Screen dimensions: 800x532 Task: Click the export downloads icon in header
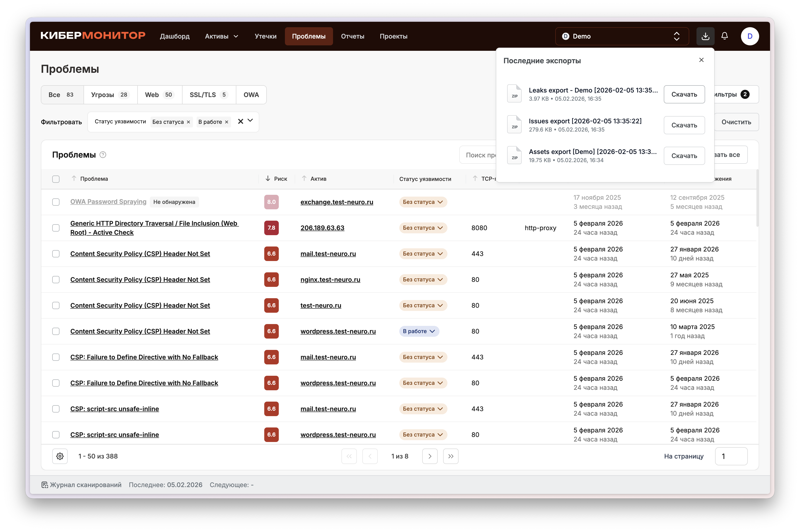click(705, 36)
